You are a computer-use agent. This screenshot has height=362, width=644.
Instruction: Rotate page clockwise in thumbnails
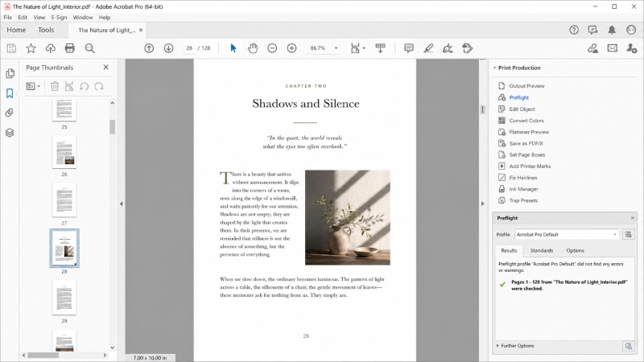tap(99, 86)
